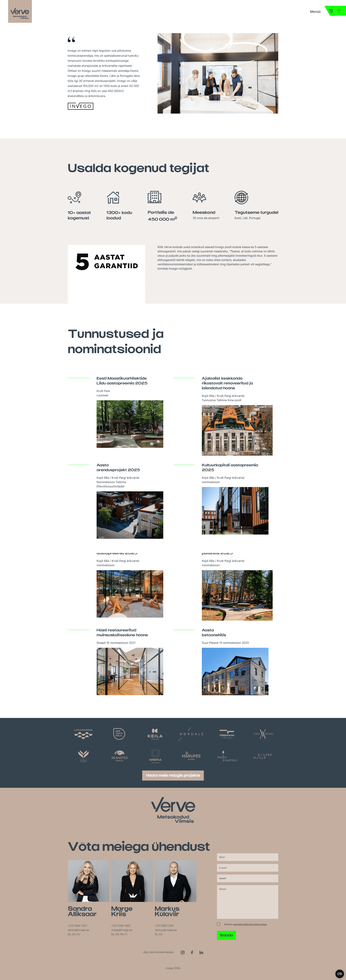Click the Miera Residences project logo

tap(156, 756)
